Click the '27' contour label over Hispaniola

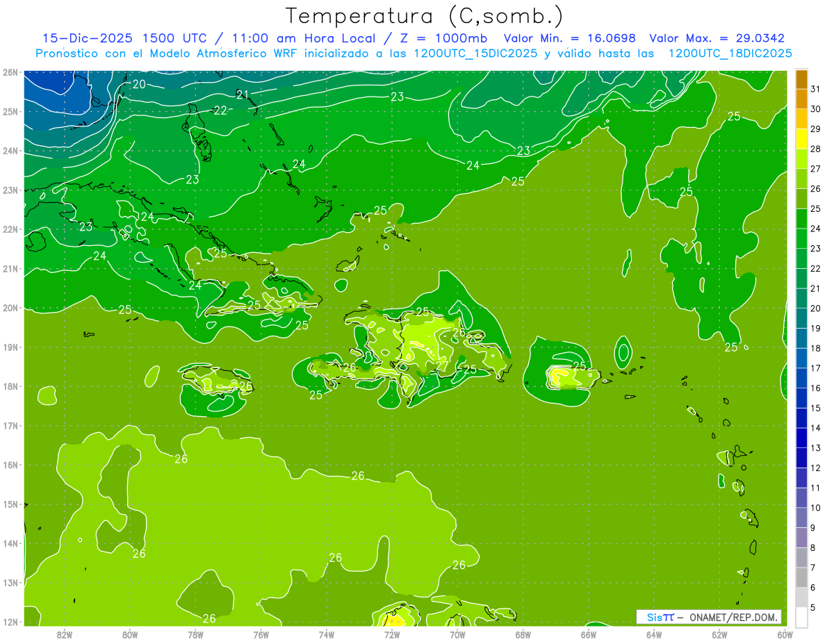click(x=442, y=365)
